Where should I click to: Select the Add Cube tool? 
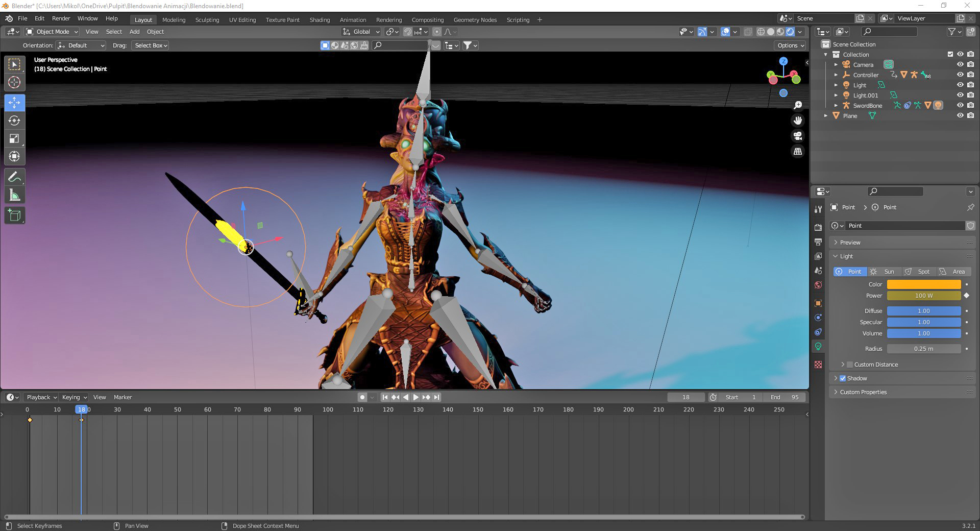coord(14,215)
